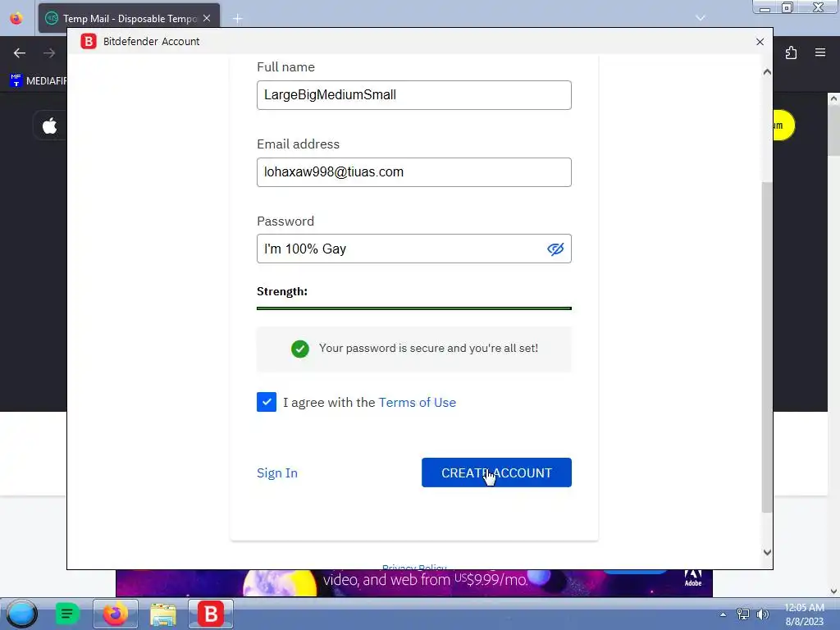Click the Bitdefender logo in dialog title
The height and width of the screenshot is (630, 840).
[89, 41]
